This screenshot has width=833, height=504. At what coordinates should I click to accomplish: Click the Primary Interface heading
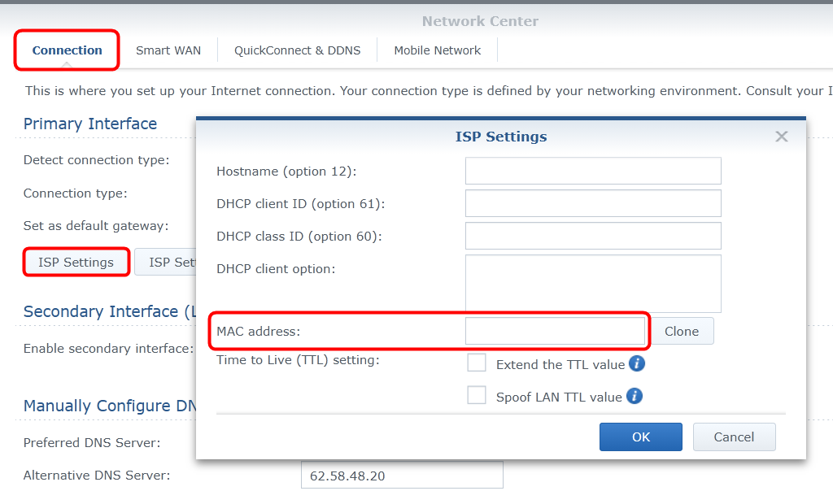(x=89, y=124)
